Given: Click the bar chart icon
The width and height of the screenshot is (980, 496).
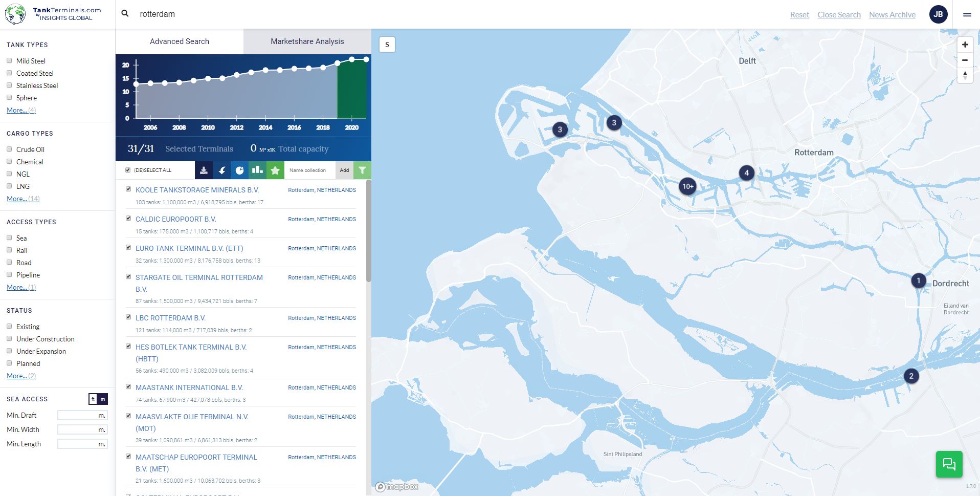Looking at the screenshot, I should coord(257,170).
